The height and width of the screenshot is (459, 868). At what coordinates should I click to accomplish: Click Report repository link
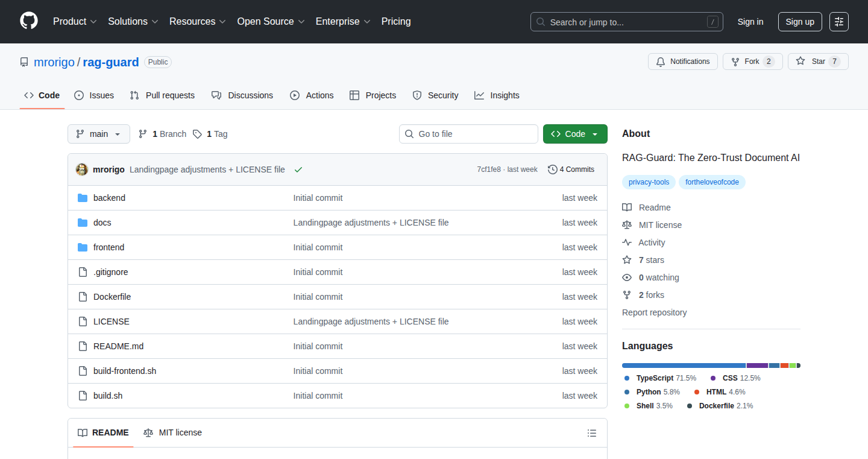click(x=654, y=312)
